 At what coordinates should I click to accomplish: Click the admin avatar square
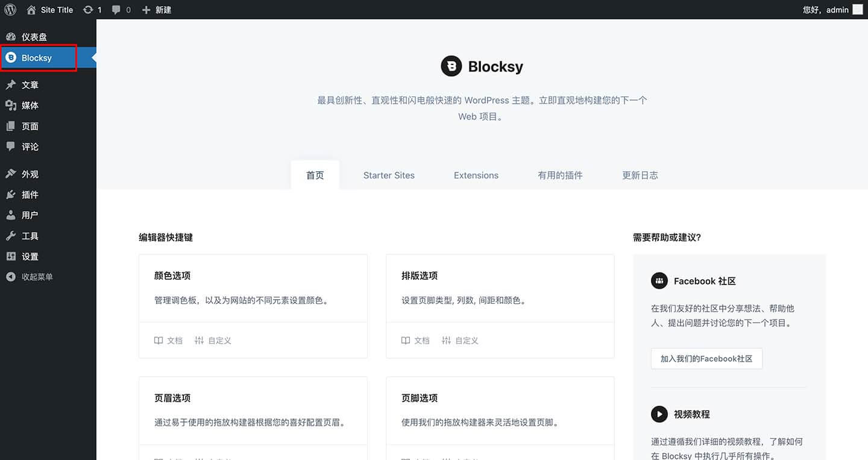coord(857,10)
